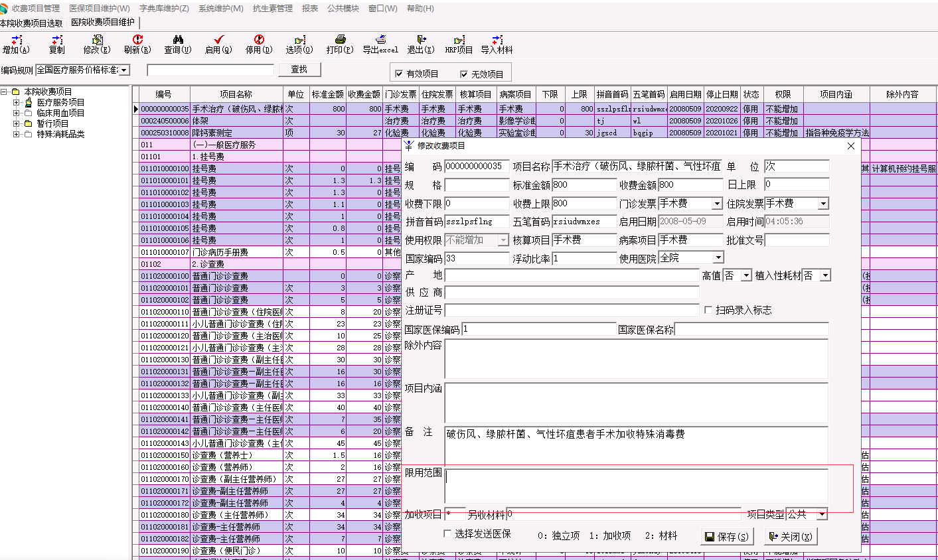
Task: Open the 收费项目管理 menu
Action: (36, 9)
